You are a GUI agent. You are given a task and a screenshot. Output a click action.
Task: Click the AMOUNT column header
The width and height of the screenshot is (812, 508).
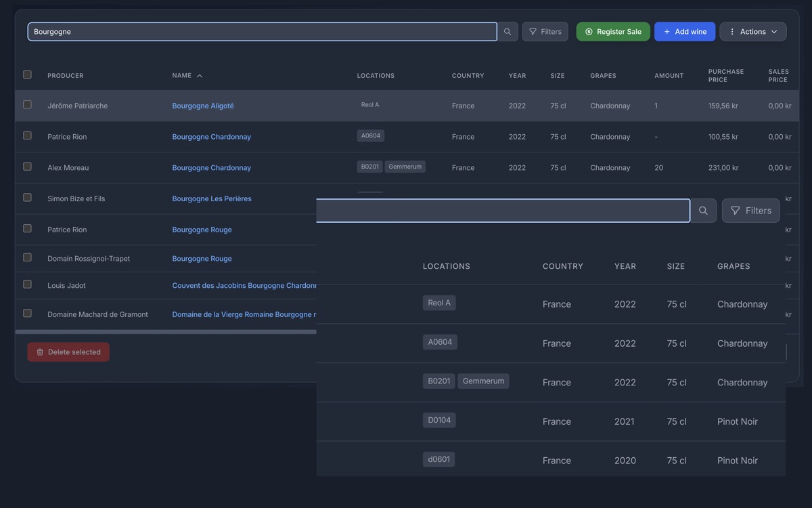pyautogui.click(x=669, y=76)
